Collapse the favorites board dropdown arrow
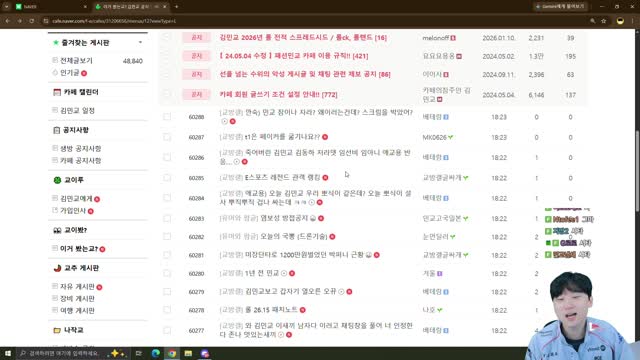 140,42
